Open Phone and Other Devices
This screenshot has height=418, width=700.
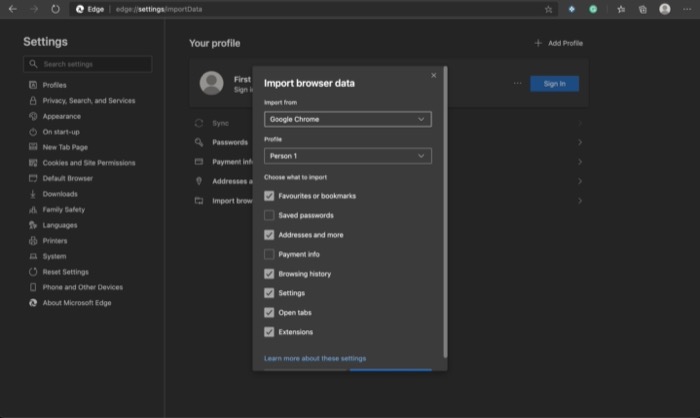click(x=83, y=287)
